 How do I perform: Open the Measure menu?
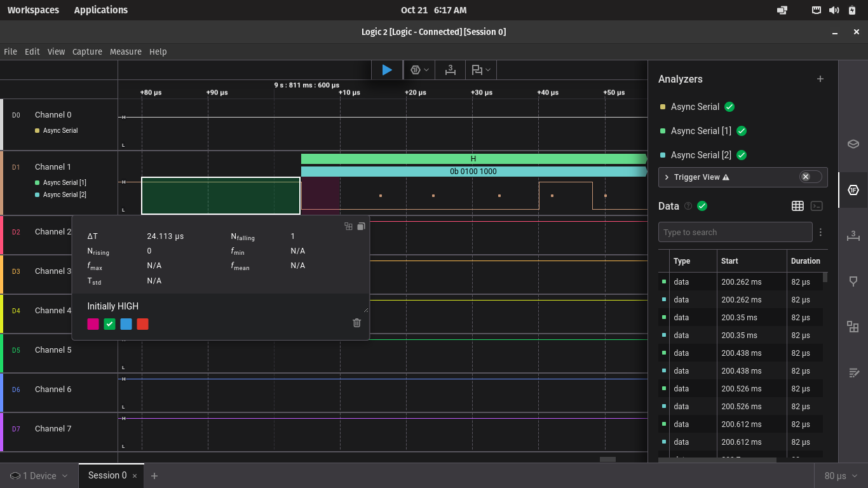125,52
